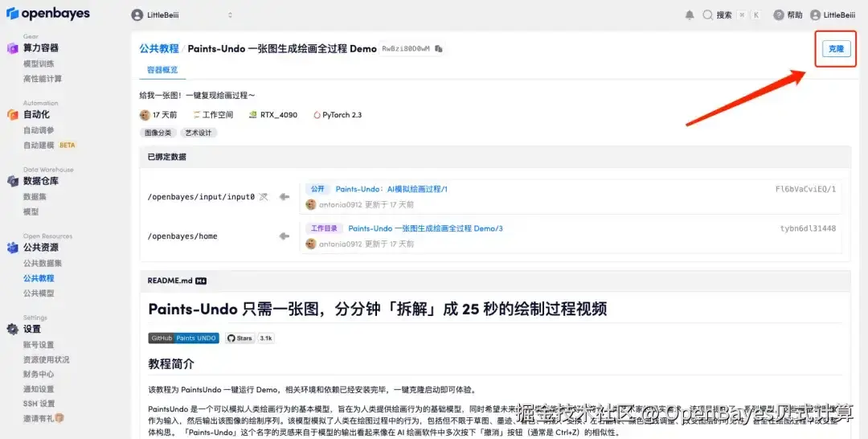Select 资源使用状况 in sidebar
The height and width of the screenshot is (439, 868).
(x=46, y=359)
